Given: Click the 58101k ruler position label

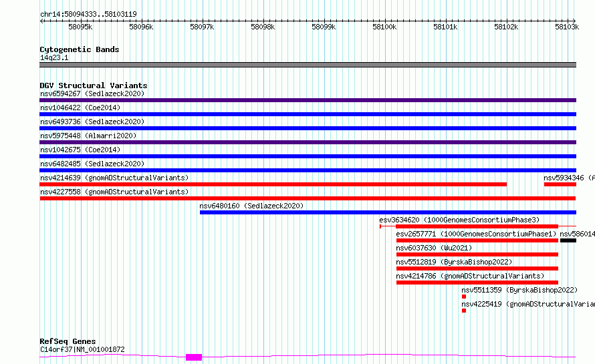Looking at the screenshot, I should (445, 27).
